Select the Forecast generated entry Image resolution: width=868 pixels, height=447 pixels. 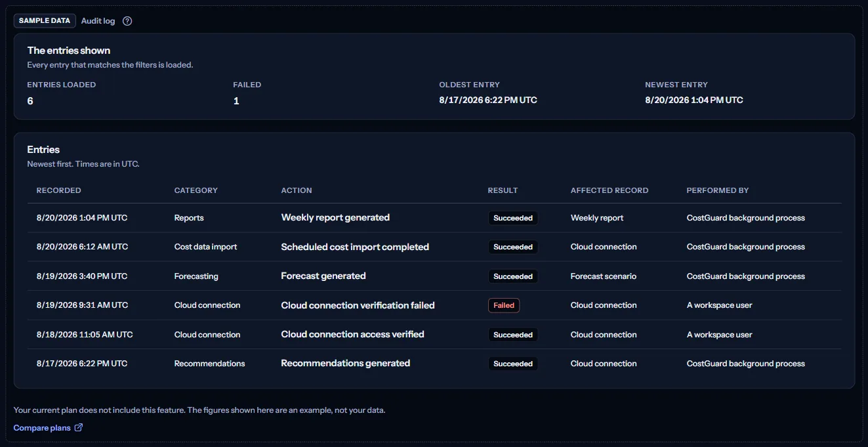coord(434,276)
